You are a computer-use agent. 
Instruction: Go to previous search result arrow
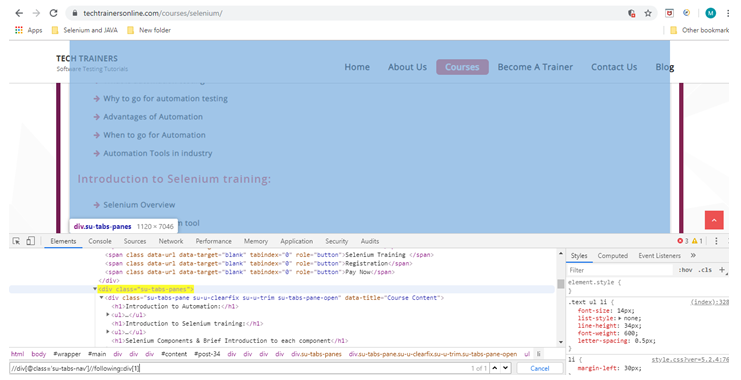(x=495, y=368)
